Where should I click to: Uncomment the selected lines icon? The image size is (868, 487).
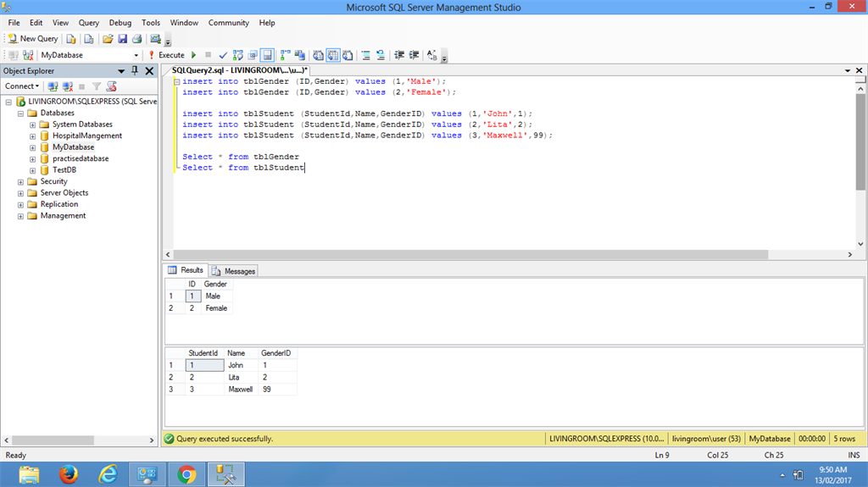click(381, 55)
